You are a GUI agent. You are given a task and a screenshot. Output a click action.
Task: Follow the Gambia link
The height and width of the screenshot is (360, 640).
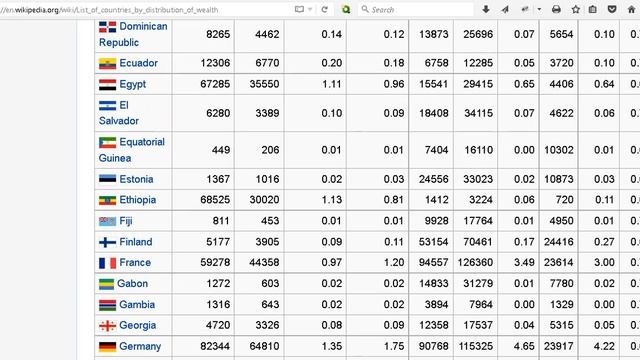[137, 305]
